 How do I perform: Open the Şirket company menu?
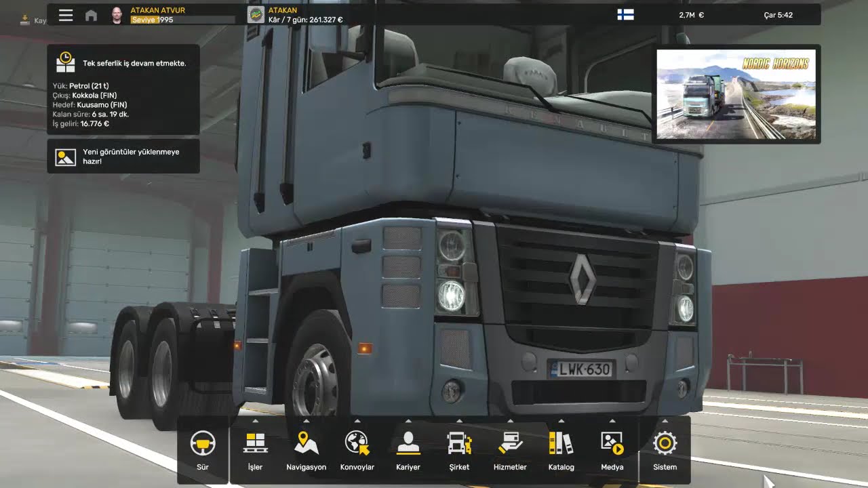coord(459,450)
